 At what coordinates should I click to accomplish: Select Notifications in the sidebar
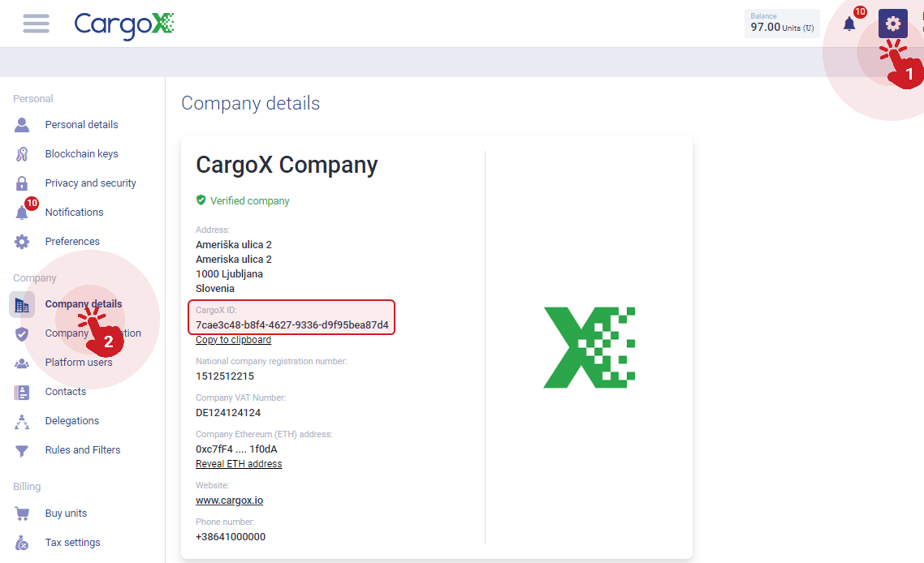click(x=74, y=212)
